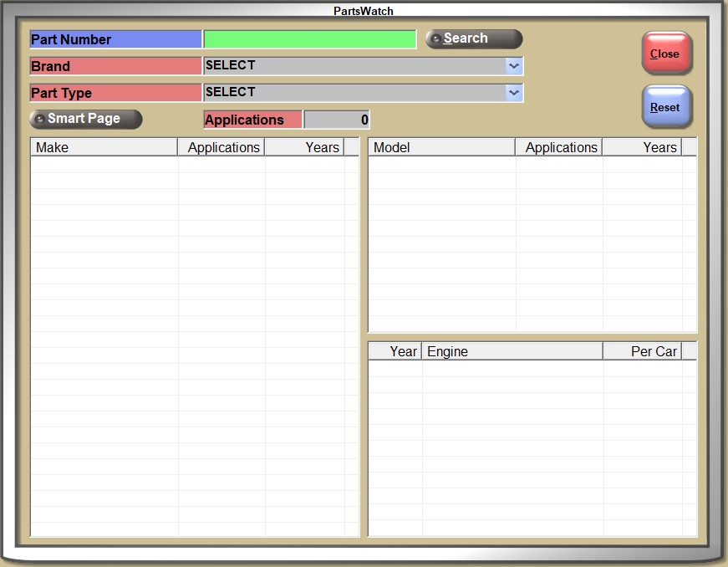The height and width of the screenshot is (567, 728).
Task: Click Applications header in the Make table
Action: pos(221,147)
